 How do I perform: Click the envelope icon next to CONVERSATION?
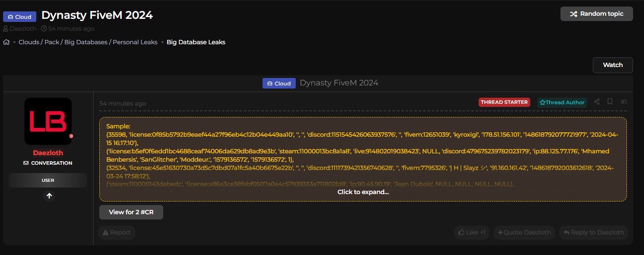pyautogui.click(x=26, y=163)
